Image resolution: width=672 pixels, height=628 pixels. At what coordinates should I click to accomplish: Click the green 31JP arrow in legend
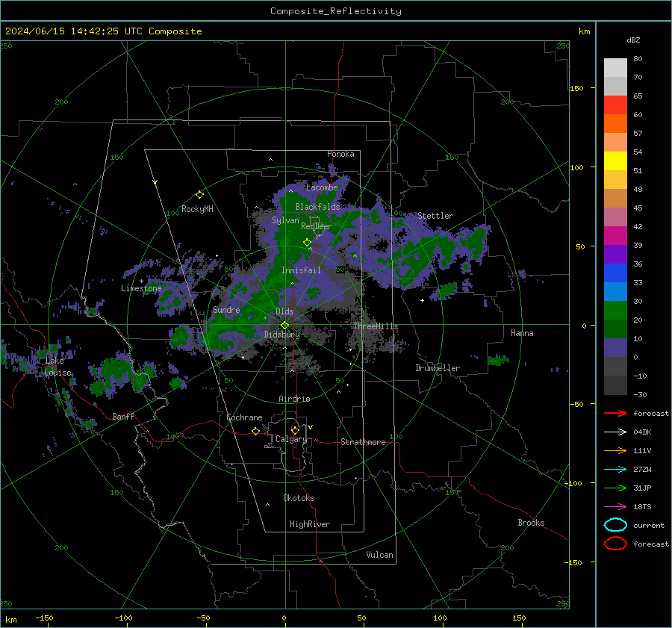615,488
